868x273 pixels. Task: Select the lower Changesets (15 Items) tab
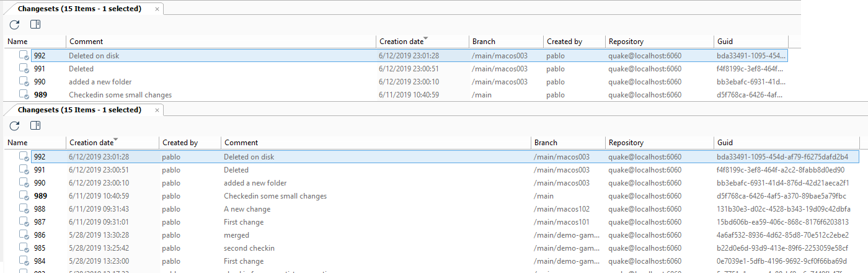[79, 110]
